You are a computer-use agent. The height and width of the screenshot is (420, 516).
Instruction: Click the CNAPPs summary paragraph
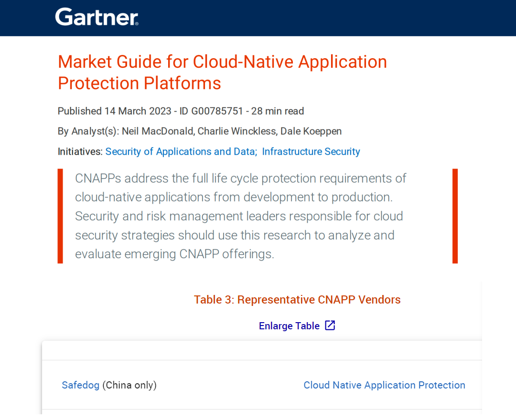point(240,216)
